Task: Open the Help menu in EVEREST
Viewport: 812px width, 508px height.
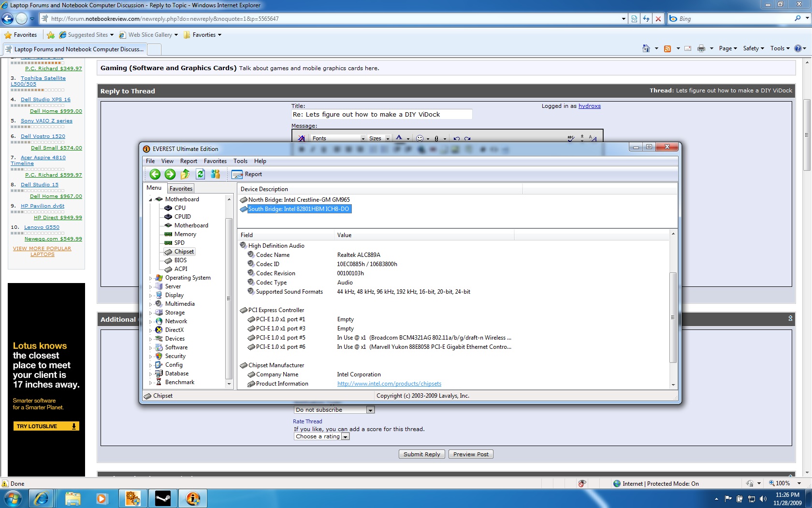Action: pos(260,161)
